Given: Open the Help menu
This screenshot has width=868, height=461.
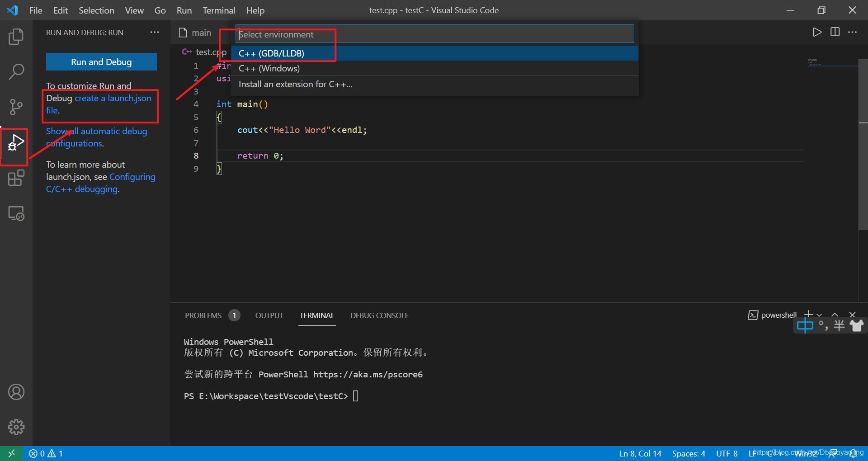Looking at the screenshot, I should (x=255, y=10).
